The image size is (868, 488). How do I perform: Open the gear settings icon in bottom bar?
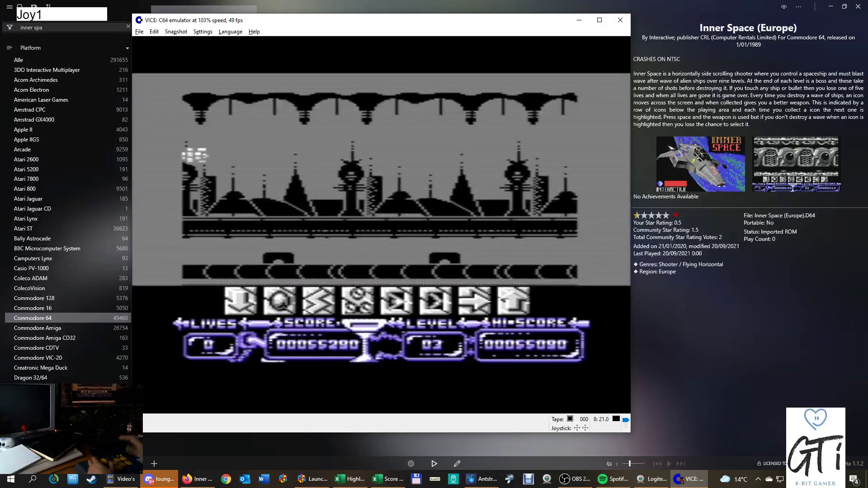[x=411, y=464]
